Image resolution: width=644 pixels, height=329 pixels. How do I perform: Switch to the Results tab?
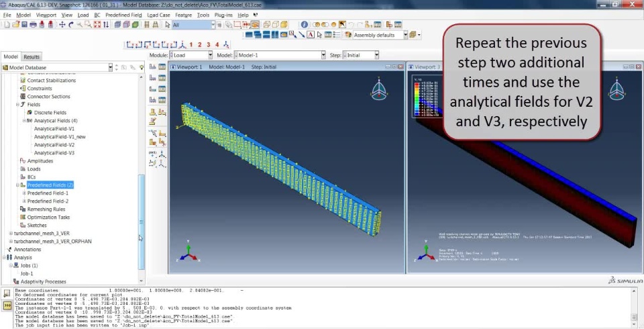(x=32, y=57)
